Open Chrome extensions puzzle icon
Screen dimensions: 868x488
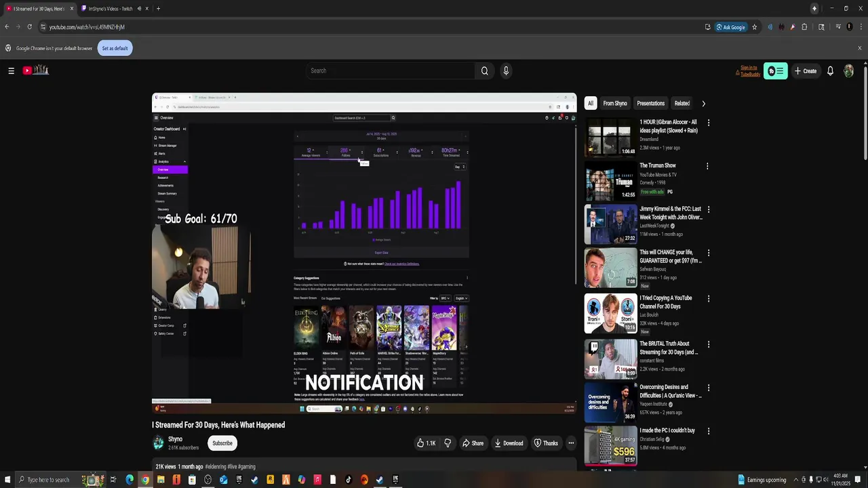click(x=804, y=27)
